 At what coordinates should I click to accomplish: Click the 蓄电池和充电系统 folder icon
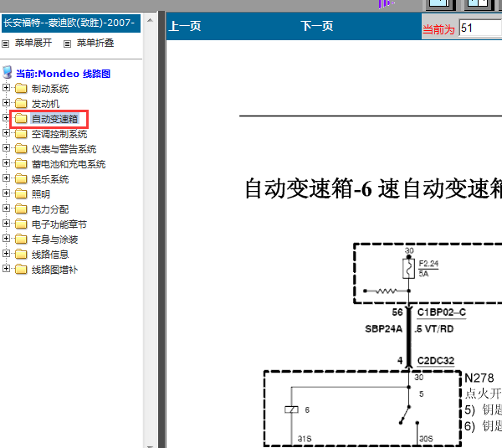[21, 163]
